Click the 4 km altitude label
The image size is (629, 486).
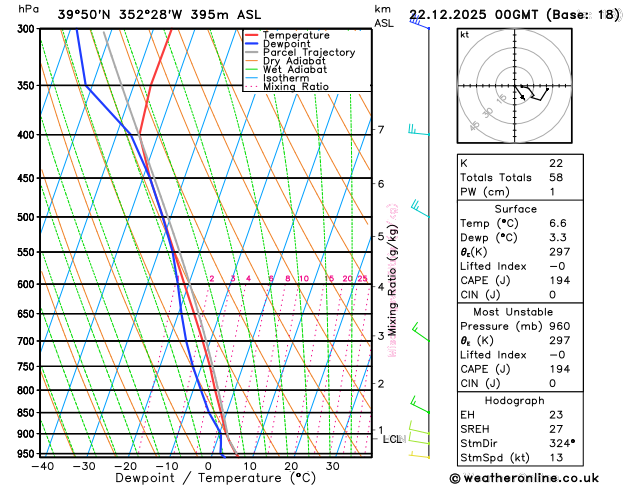click(x=381, y=287)
